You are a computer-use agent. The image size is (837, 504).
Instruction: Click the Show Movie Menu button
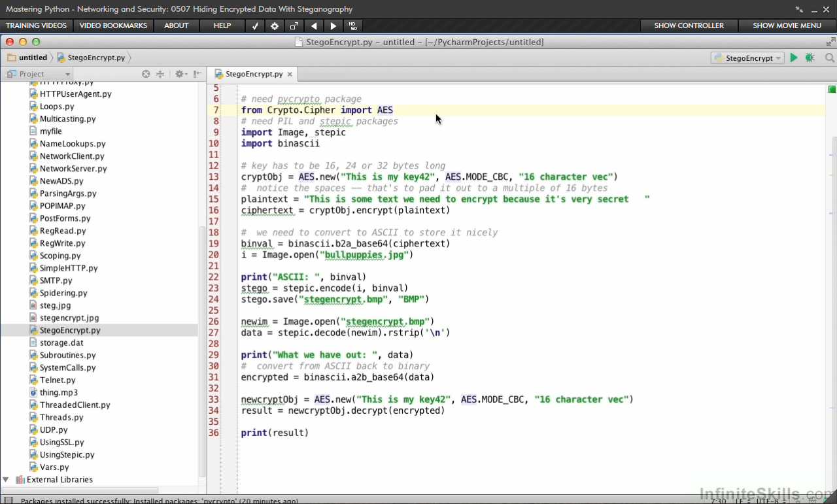click(x=787, y=25)
